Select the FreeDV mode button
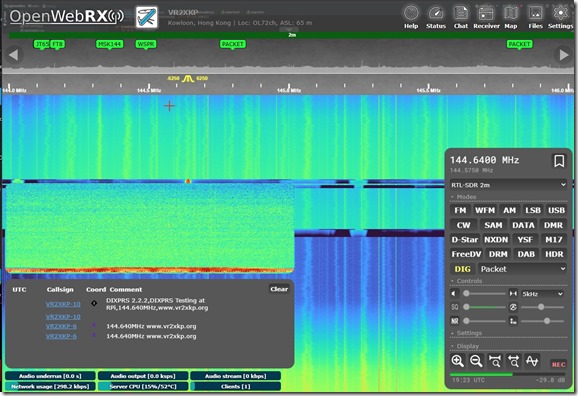Image resolution: width=578 pixels, height=396 pixels. [466, 254]
